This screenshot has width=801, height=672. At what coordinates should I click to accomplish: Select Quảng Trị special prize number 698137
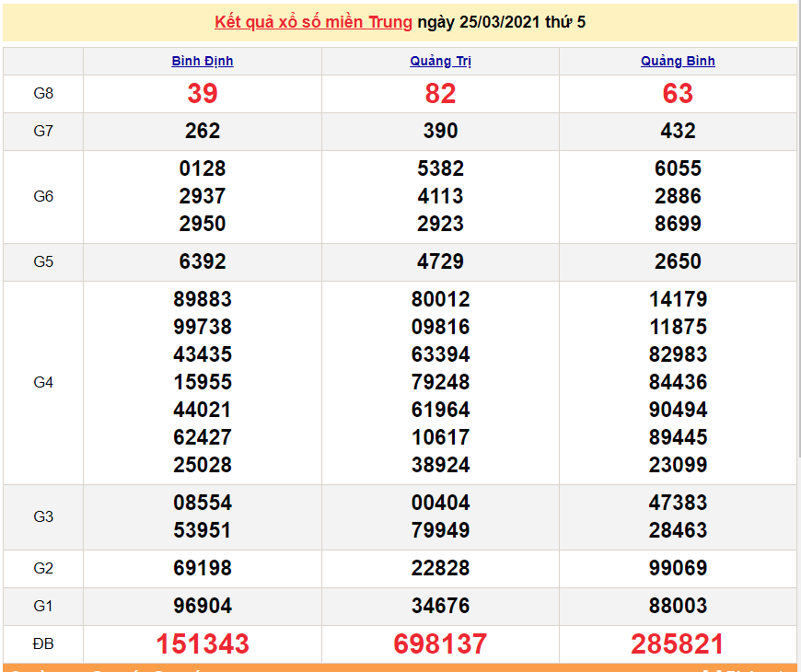tap(440, 643)
